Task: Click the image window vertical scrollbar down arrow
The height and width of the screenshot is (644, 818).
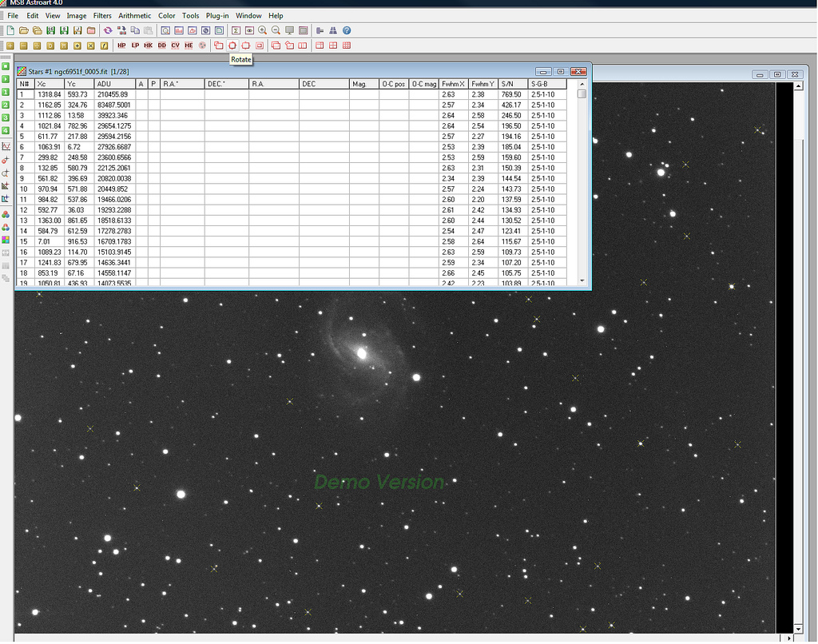Action: coord(798,628)
